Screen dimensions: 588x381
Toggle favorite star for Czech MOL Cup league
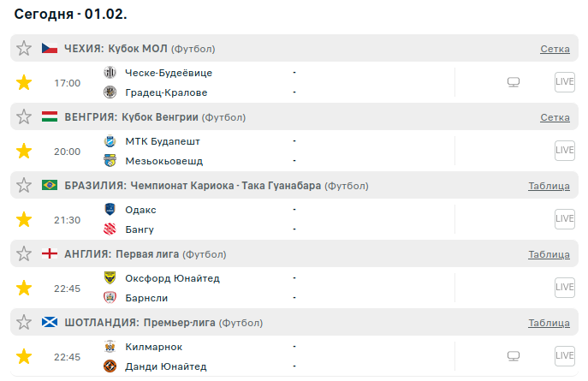(24, 49)
